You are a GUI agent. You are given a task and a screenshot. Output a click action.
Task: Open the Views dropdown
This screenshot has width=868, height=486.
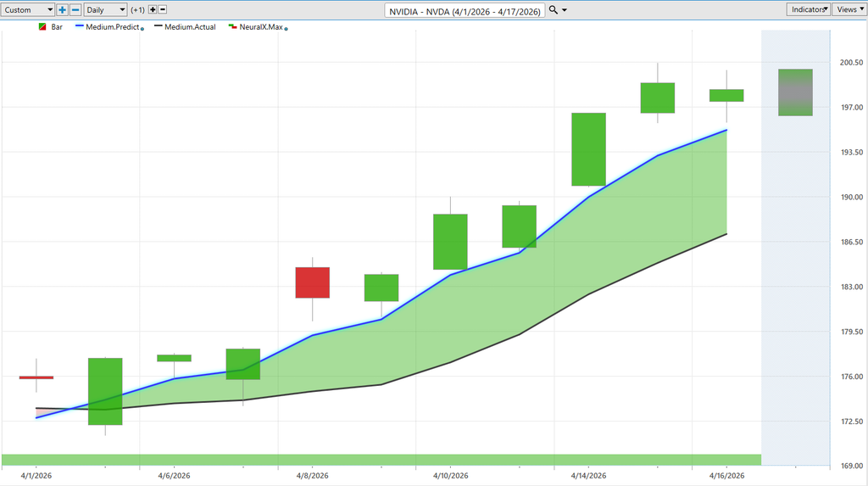849,9
